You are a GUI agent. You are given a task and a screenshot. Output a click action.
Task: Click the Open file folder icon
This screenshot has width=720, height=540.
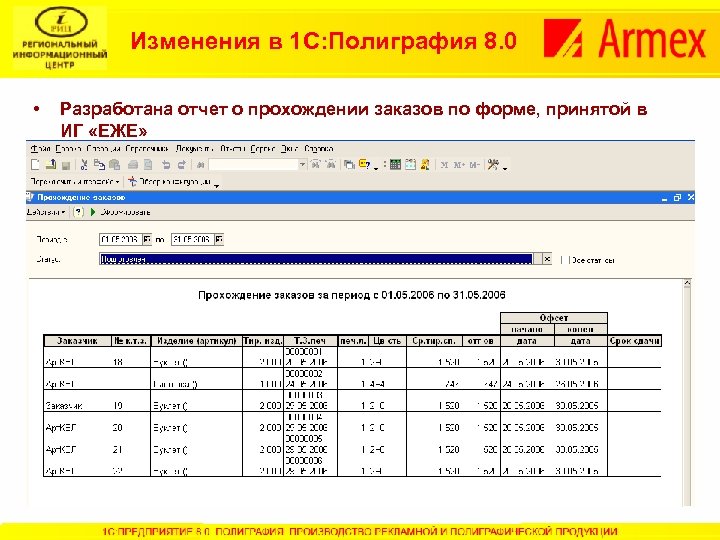(51, 164)
